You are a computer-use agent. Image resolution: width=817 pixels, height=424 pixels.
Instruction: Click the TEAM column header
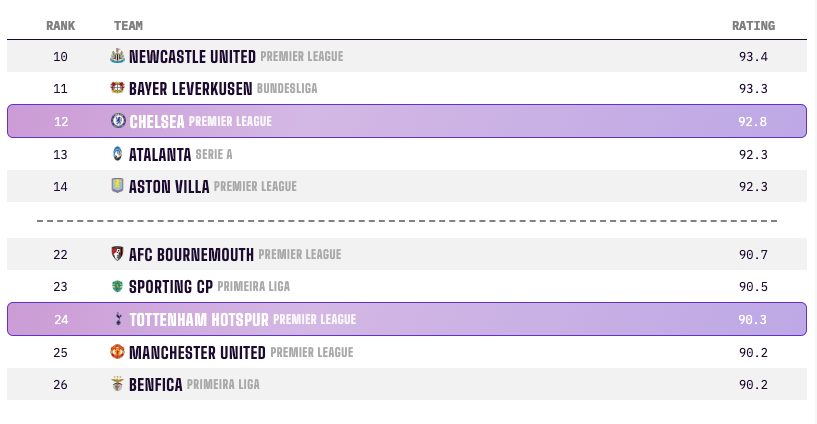[x=128, y=26]
